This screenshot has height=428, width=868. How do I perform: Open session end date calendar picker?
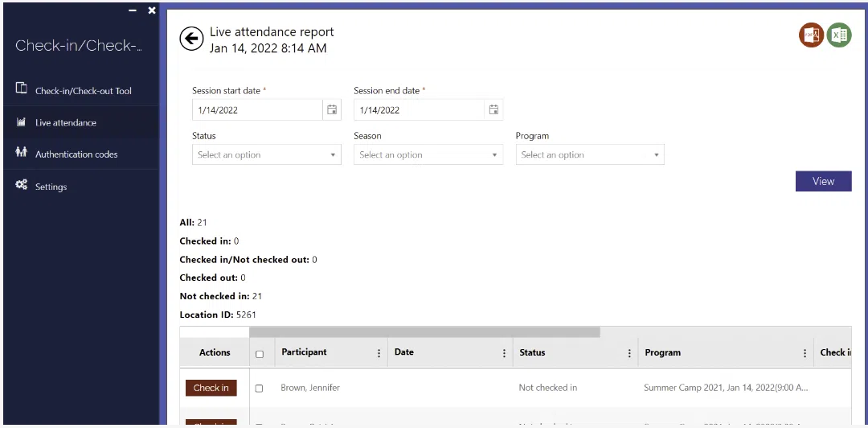493,110
